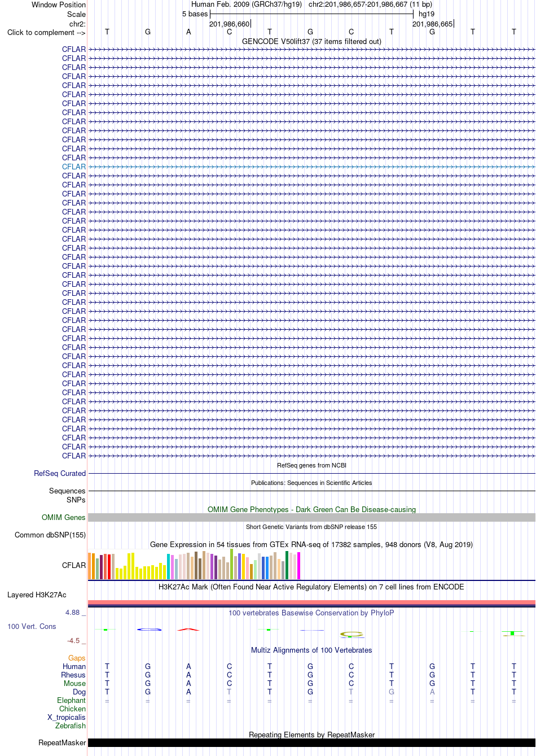Open 'OMIM Gene Phenotypes' green track title

point(311,509)
